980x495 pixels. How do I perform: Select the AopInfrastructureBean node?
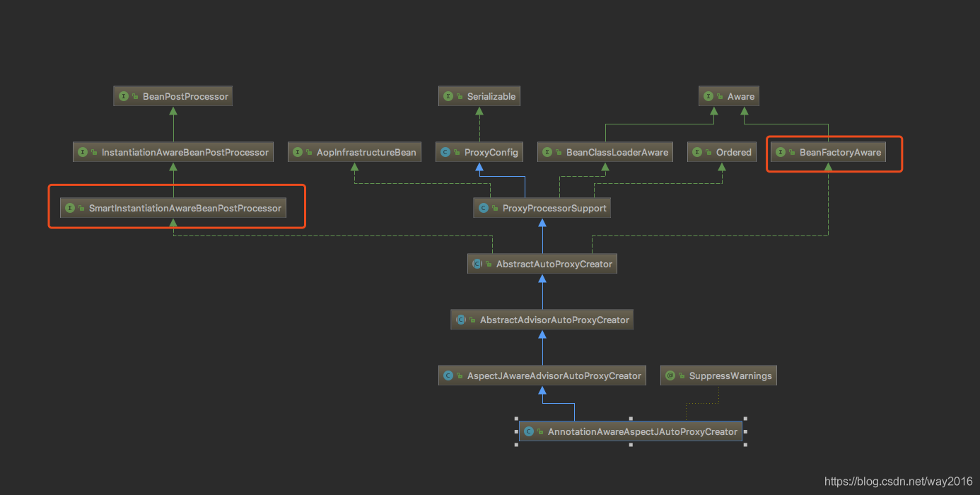[x=355, y=152]
